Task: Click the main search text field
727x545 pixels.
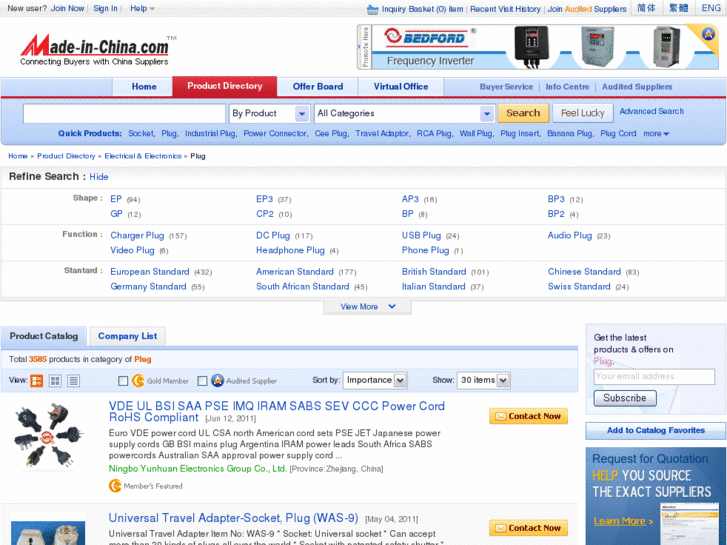Action: [x=124, y=113]
